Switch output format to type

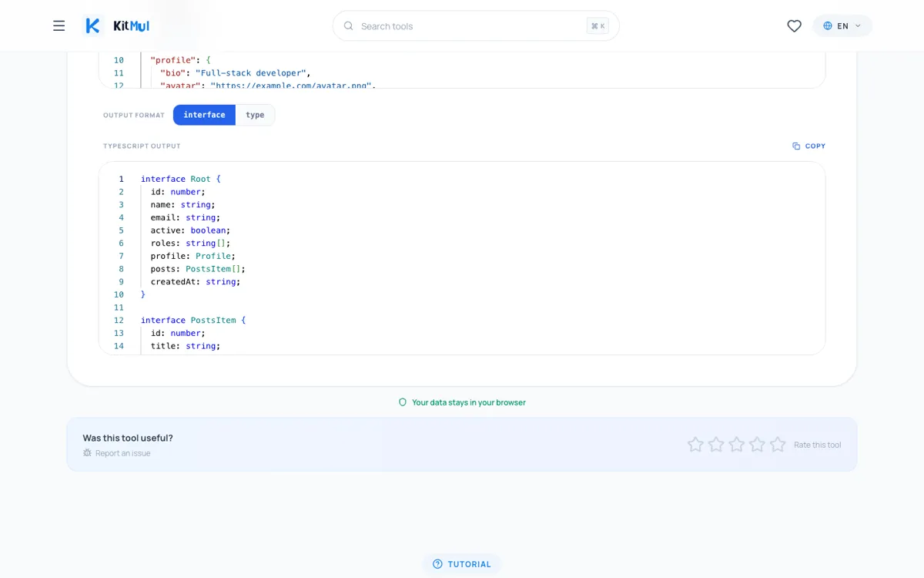coord(255,114)
